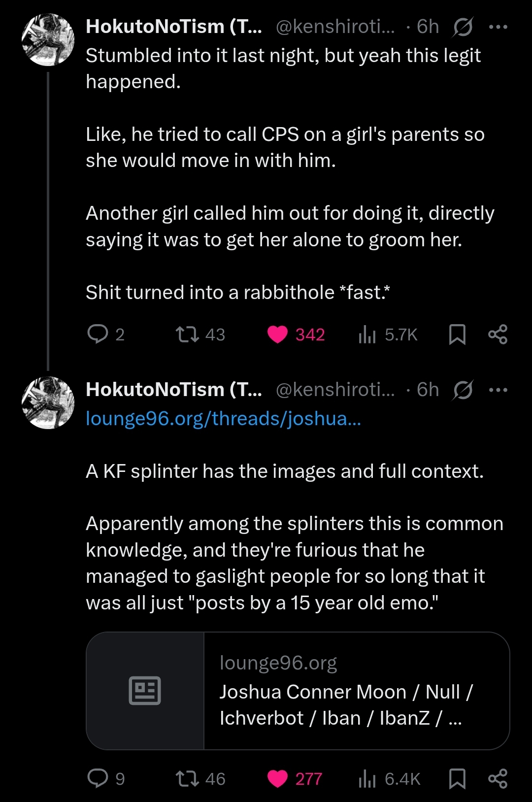Open @kenshiroti handle on second post
This screenshot has width=532, height=802.
(335, 390)
